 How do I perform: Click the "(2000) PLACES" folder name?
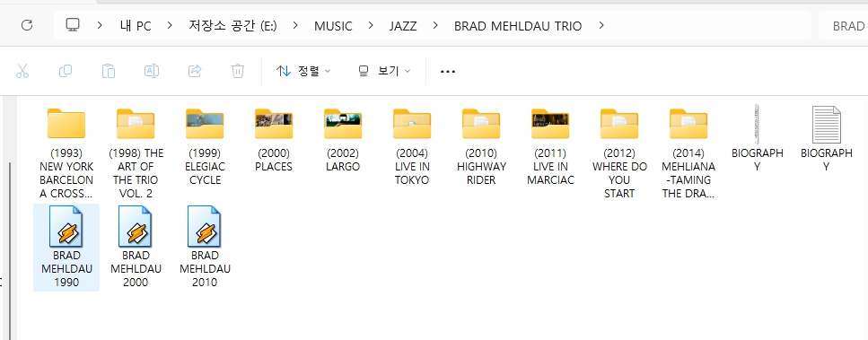point(274,160)
